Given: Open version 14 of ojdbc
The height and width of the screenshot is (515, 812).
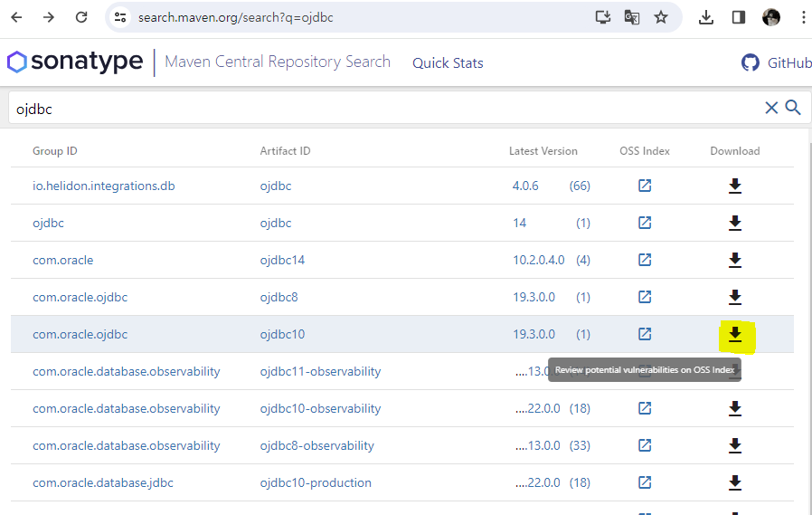Looking at the screenshot, I should (519, 223).
